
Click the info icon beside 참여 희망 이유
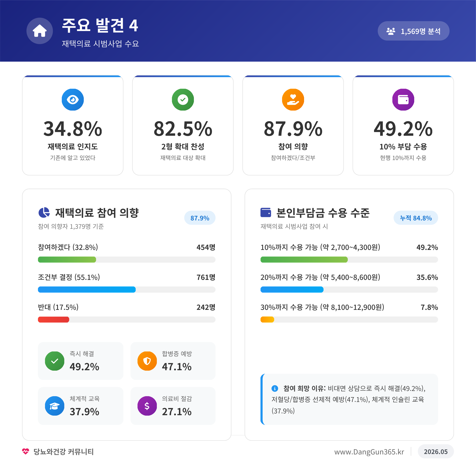click(x=274, y=389)
